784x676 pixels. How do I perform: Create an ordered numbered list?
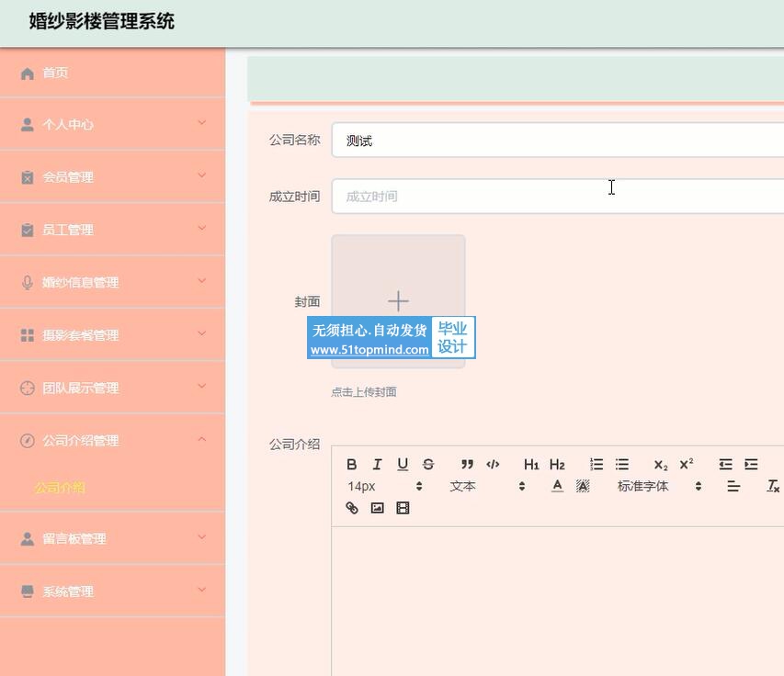coord(597,465)
